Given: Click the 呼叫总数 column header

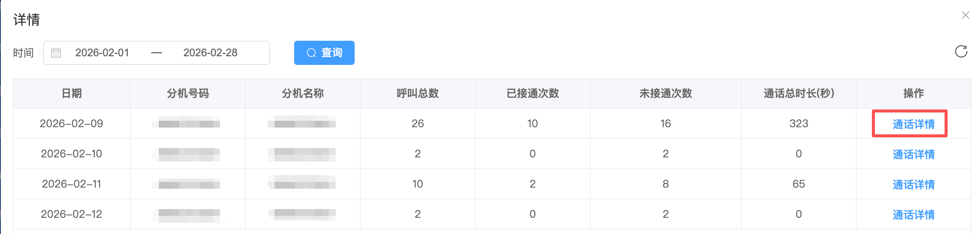Looking at the screenshot, I should tap(418, 94).
